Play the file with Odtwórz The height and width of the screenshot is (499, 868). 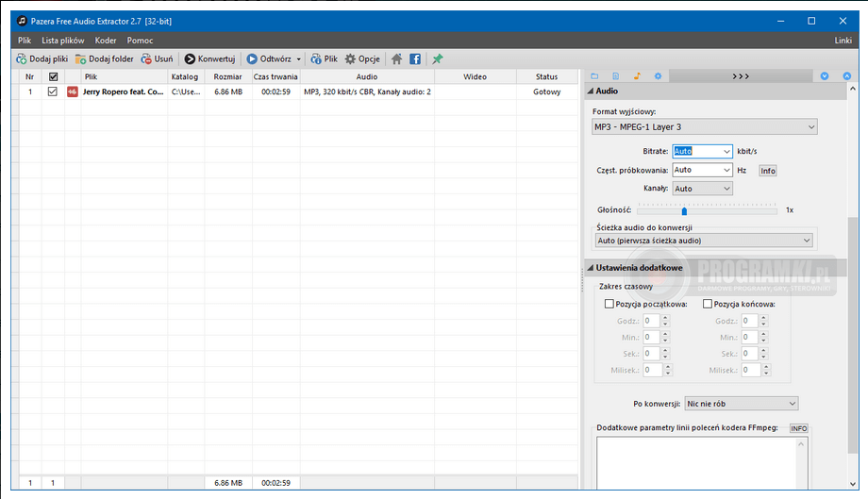click(x=269, y=58)
